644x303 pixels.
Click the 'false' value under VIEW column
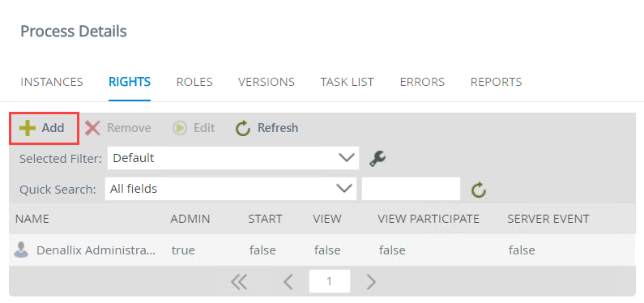click(x=327, y=250)
